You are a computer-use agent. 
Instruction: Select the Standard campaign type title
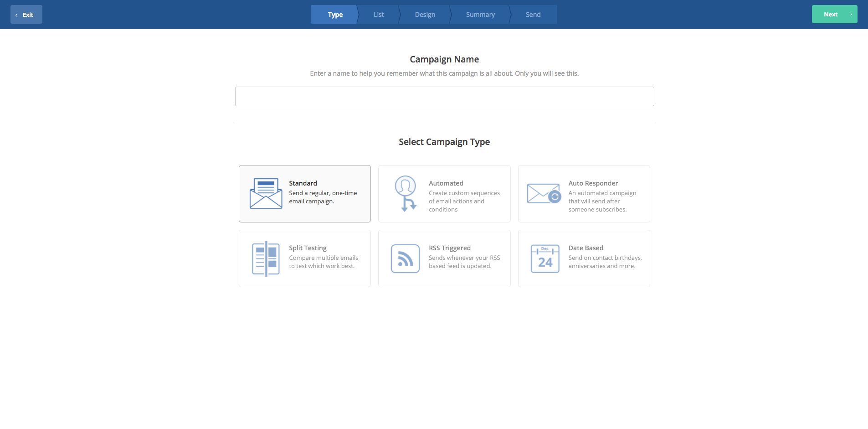pos(303,183)
